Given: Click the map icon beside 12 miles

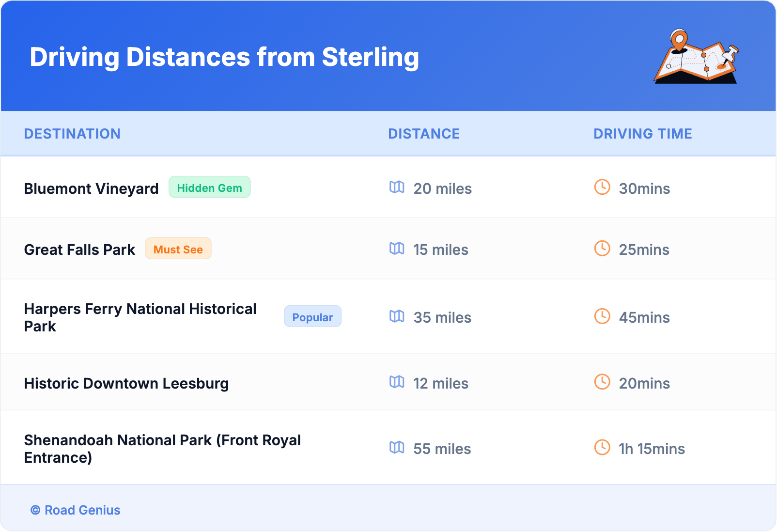Looking at the screenshot, I should [397, 382].
